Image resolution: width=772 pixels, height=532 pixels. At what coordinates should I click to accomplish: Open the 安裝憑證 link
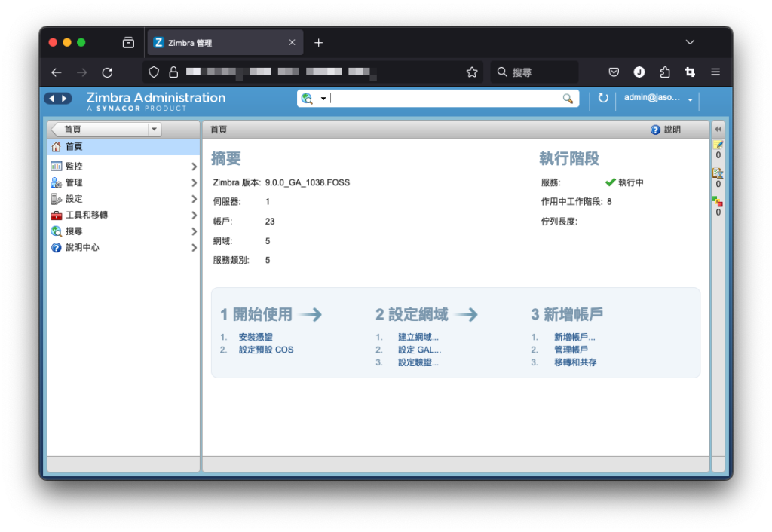pyautogui.click(x=256, y=337)
